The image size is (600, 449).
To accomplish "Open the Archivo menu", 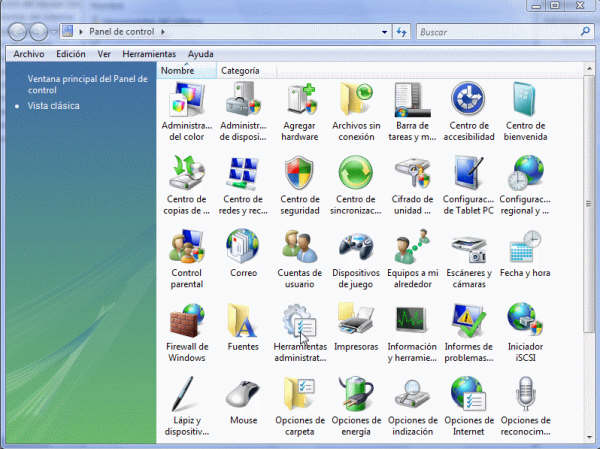I will pyautogui.click(x=29, y=54).
